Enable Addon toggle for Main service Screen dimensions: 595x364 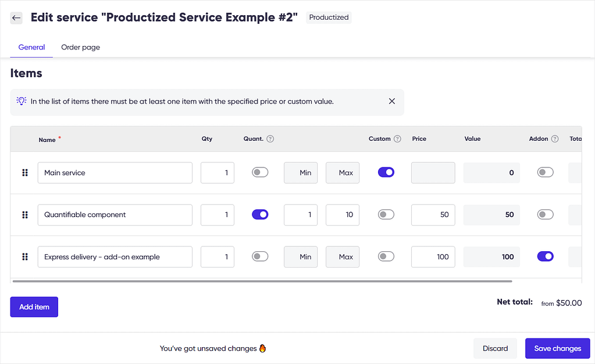pyautogui.click(x=546, y=172)
